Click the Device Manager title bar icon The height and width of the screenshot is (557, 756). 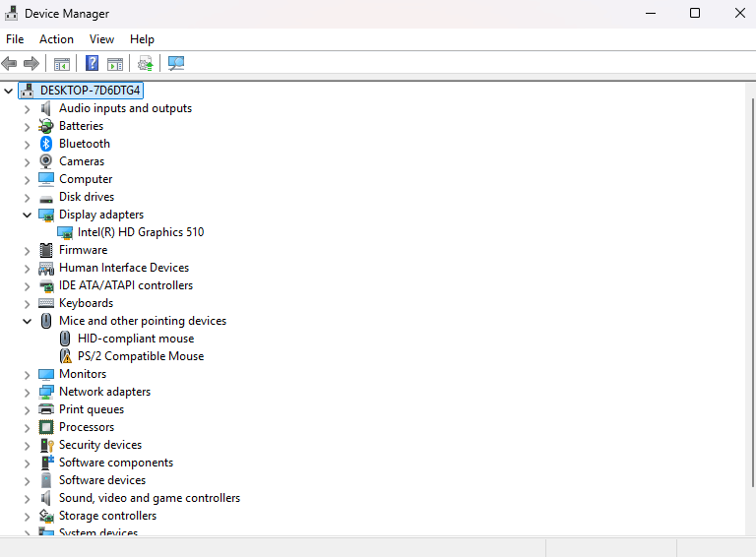pyautogui.click(x=11, y=13)
